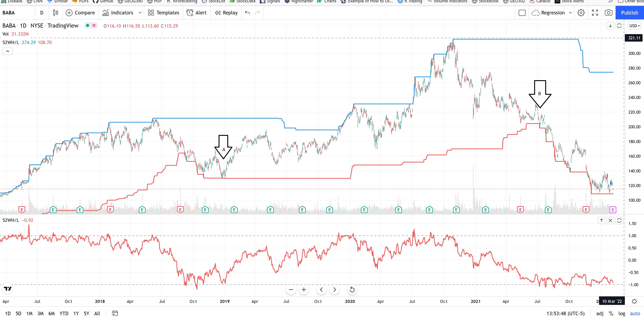Viewport: 644px width, 320px height.
Task: Start bar Replay mode
Action: (x=226, y=12)
